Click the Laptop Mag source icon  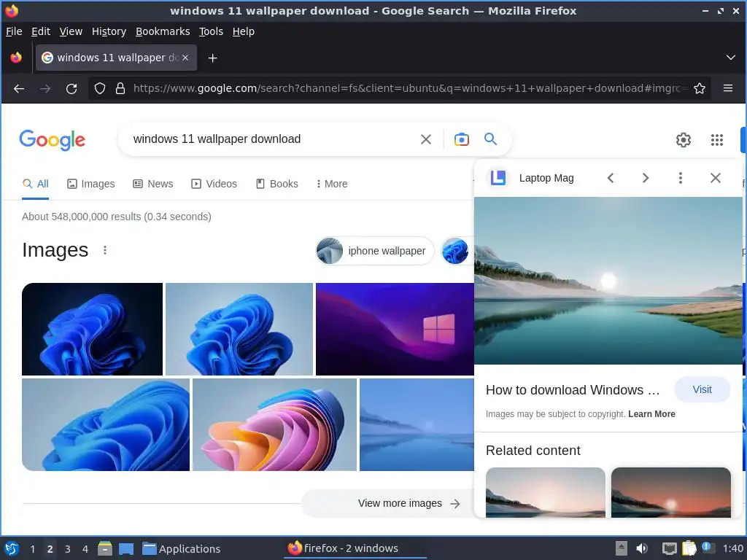tap(498, 178)
